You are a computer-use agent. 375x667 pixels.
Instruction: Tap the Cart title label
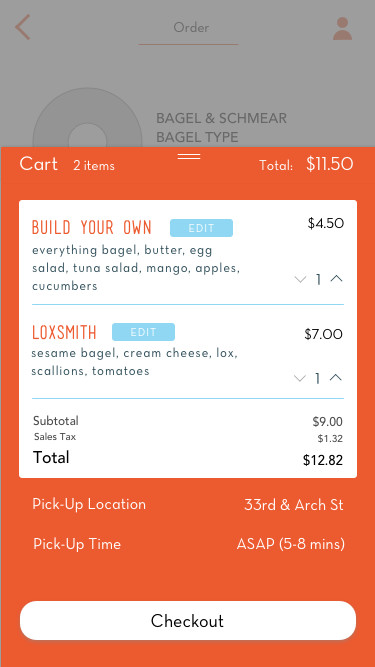(39, 164)
